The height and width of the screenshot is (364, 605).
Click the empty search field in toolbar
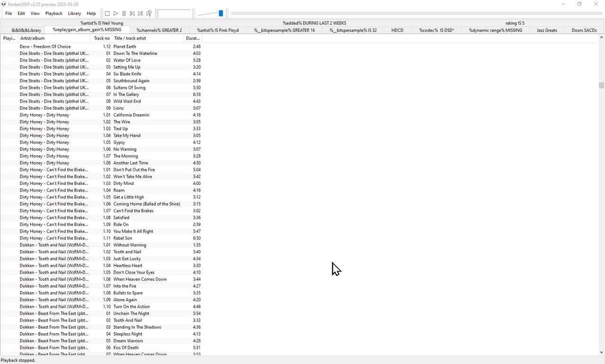(174, 14)
